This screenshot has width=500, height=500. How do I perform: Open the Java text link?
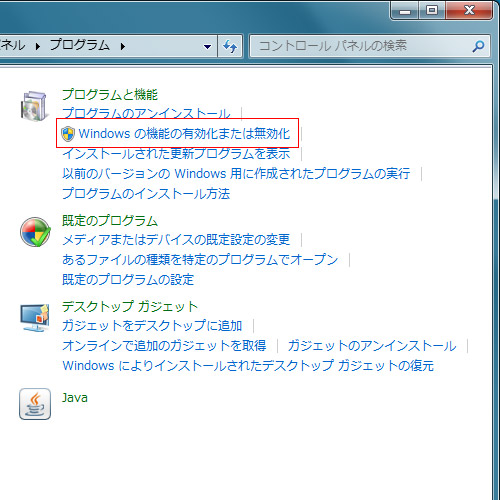point(75,398)
